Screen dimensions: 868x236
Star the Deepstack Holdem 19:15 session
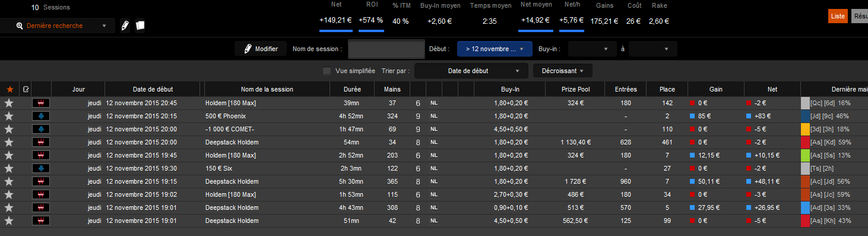click(9, 181)
